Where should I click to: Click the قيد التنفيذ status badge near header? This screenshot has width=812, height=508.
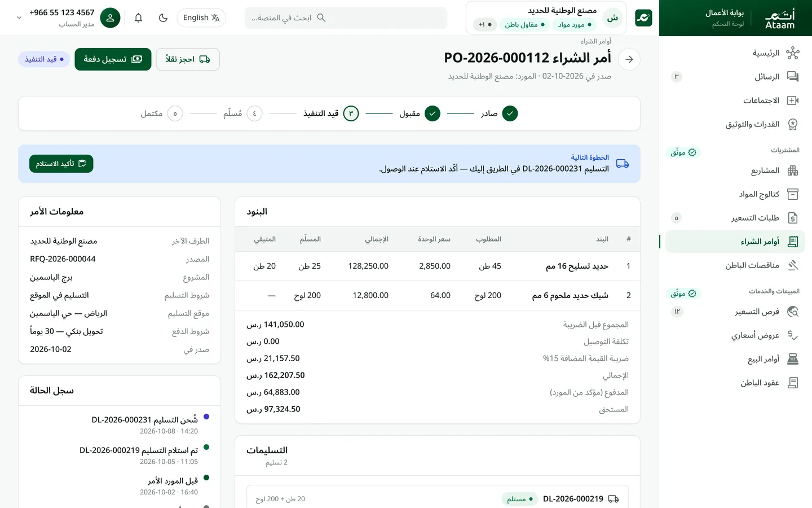coord(44,59)
